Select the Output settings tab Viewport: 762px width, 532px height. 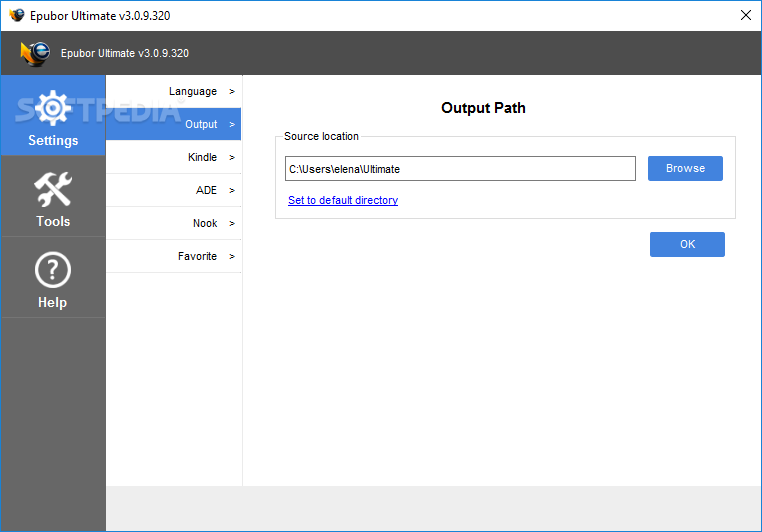click(x=173, y=124)
